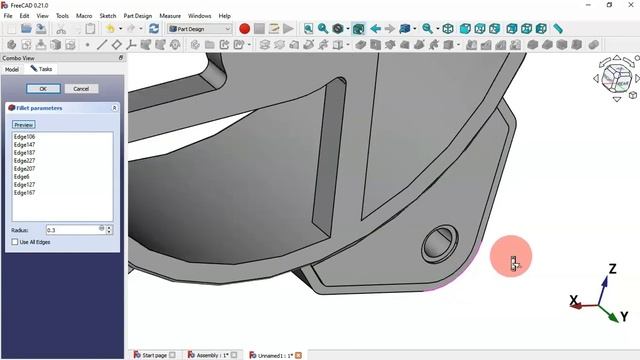This screenshot has height=360, width=640.
Task: Open a document with the folder icon
Action: (x=27, y=29)
